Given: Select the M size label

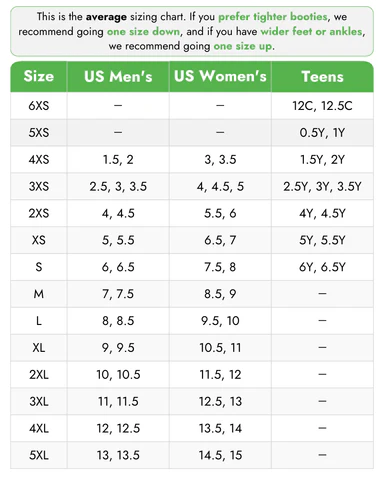Looking at the screenshot, I should 39,294.
